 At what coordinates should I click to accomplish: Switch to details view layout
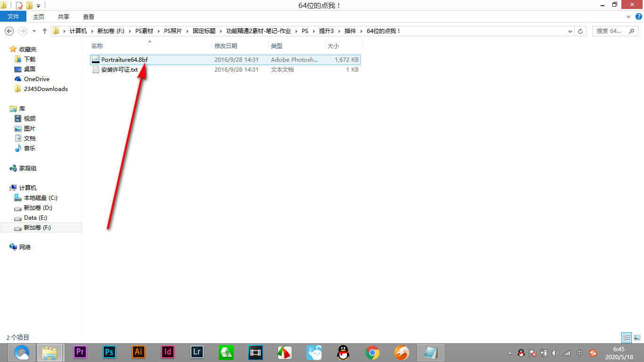coord(627,337)
